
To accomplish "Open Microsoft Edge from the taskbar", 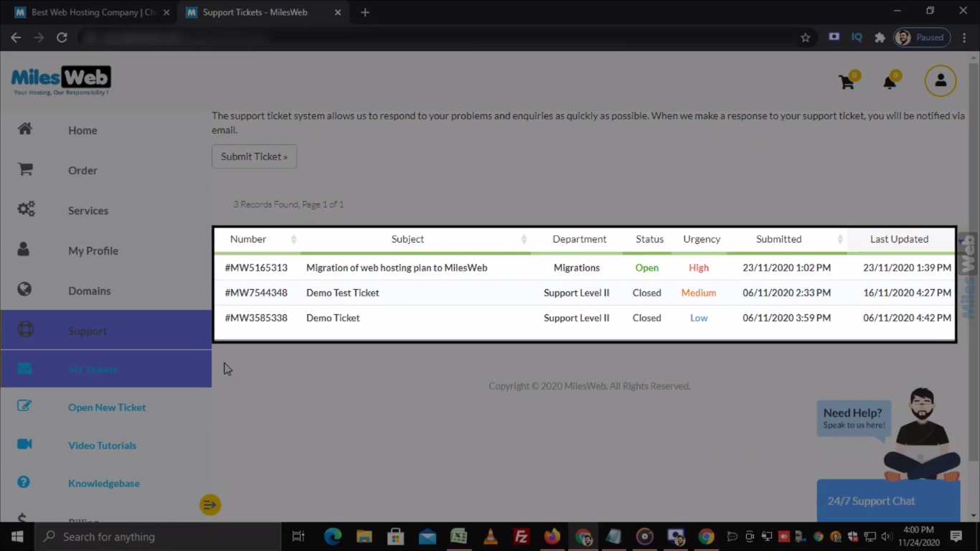I will pyautogui.click(x=333, y=537).
